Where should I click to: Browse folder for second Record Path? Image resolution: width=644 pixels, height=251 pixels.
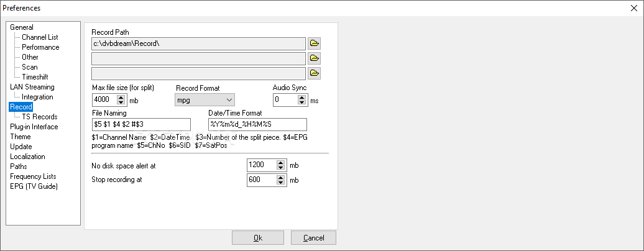[x=314, y=58]
